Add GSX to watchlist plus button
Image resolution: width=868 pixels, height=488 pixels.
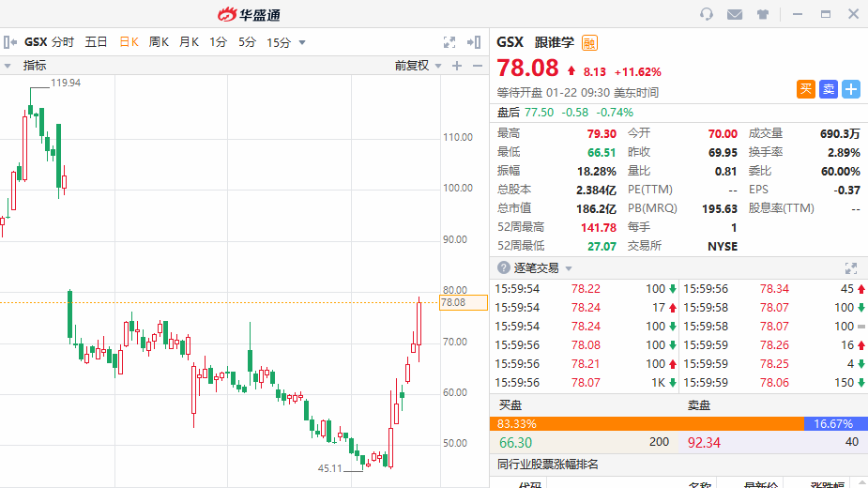[851, 89]
